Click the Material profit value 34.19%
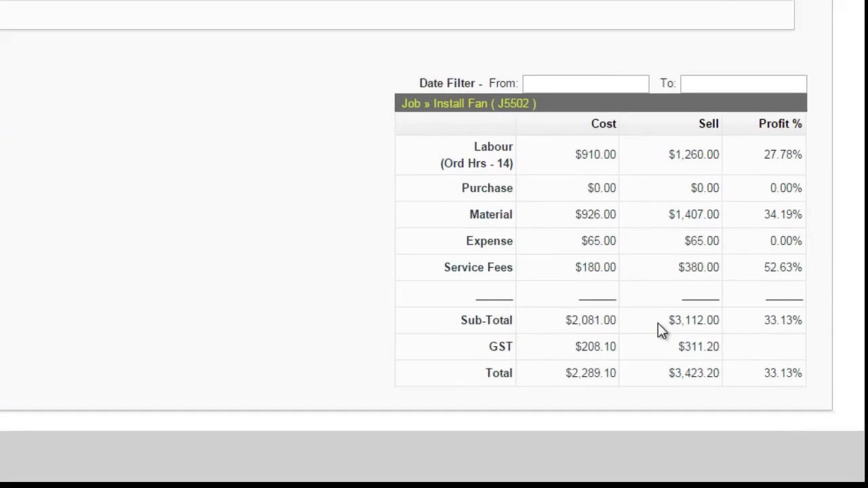The width and height of the screenshot is (868, 488). tap(783, 214)
